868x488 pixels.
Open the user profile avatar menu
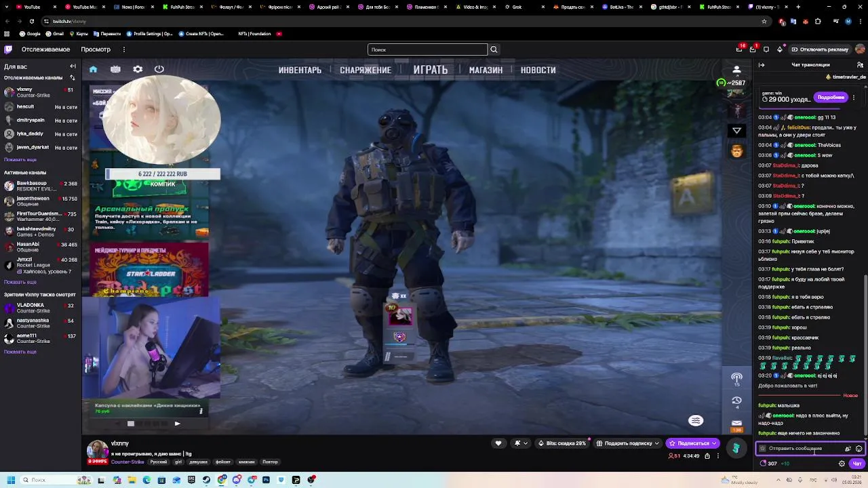point(860,49)
